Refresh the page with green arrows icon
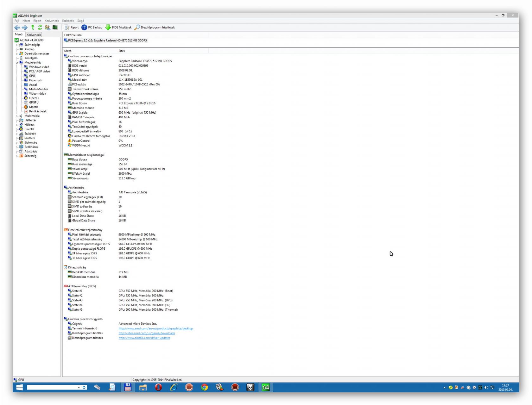 (x=40, y=28)
